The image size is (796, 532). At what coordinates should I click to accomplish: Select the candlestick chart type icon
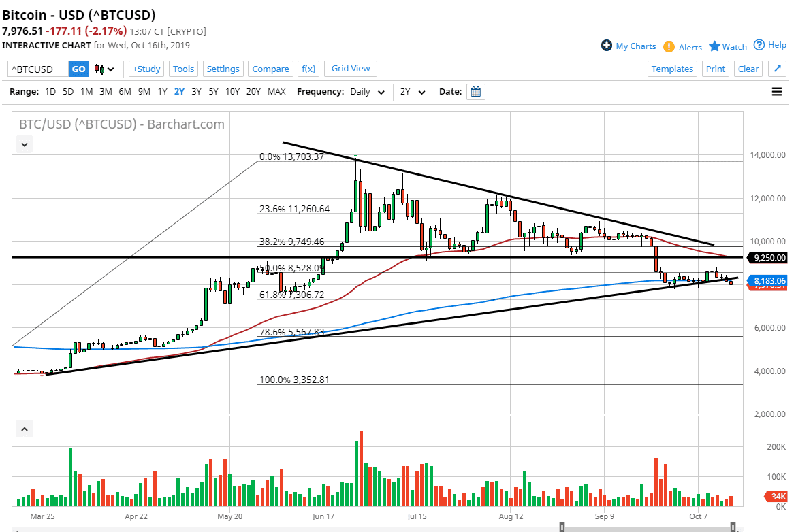[x=97, y=69]
